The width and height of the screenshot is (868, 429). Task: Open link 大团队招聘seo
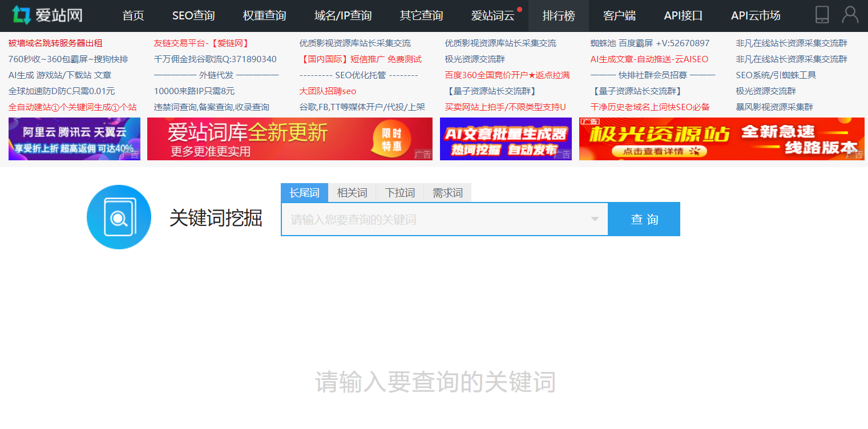coord(328,91)
